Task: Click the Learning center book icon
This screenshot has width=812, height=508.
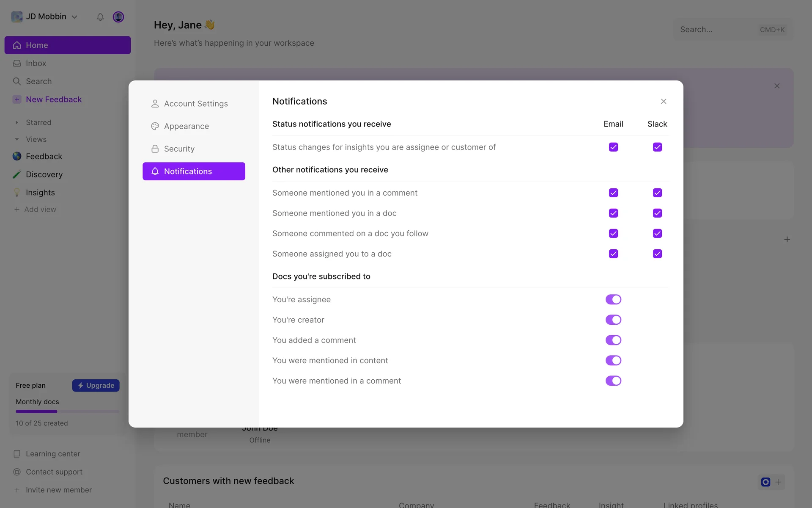Action: pos(17,454)
